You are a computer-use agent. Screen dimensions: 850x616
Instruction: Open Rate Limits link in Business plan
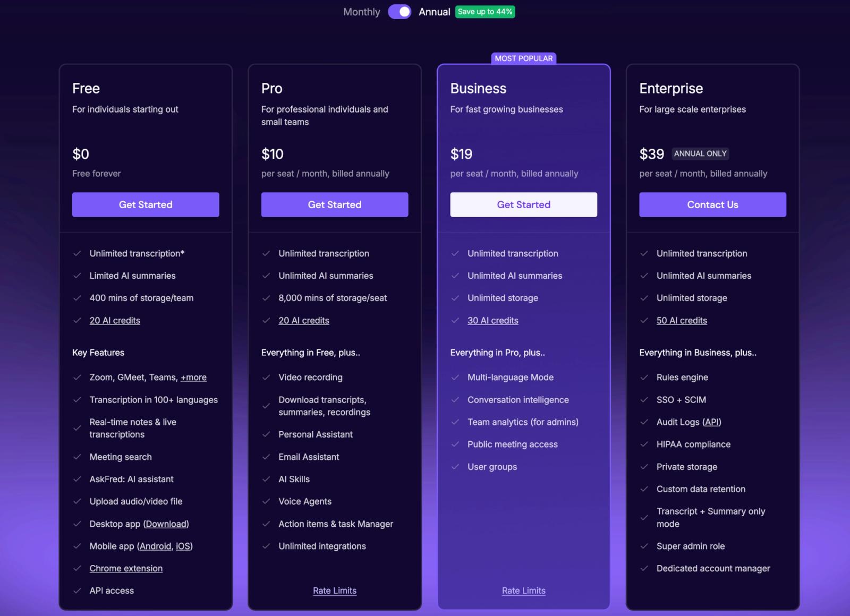(x=524, y=591)
